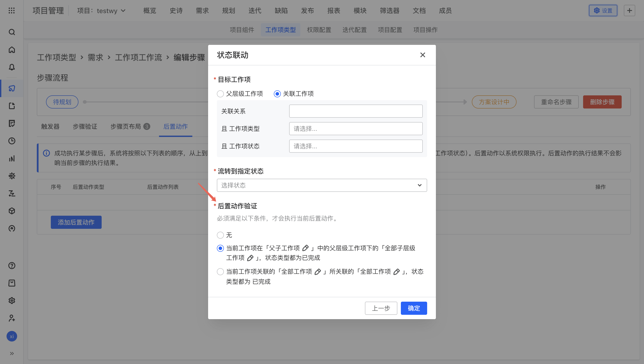Viewport: 644px width, 364px height.
Task: Open the 且 工作项状态 select box
Action: (356, 146)
